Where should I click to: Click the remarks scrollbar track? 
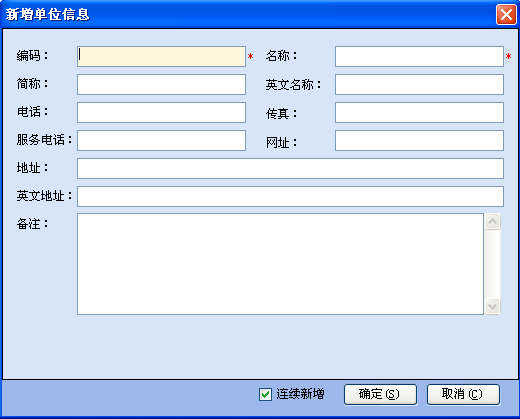coord(493,264)
